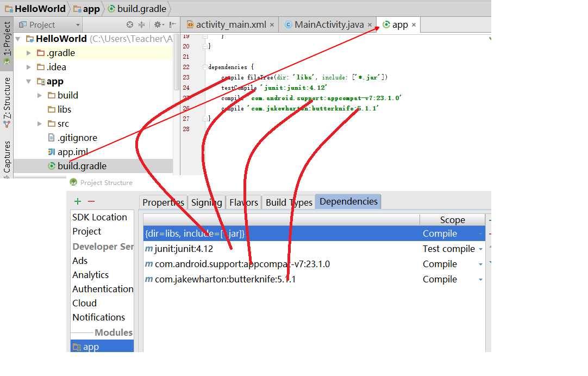Switch to the activity_main.xml editor tab

click(x=230, y=25)
